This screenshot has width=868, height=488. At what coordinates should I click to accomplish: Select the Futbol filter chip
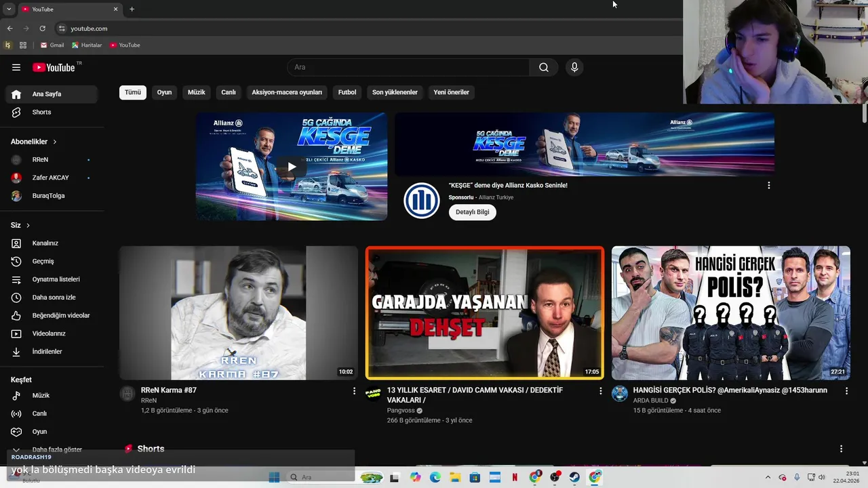347,92
